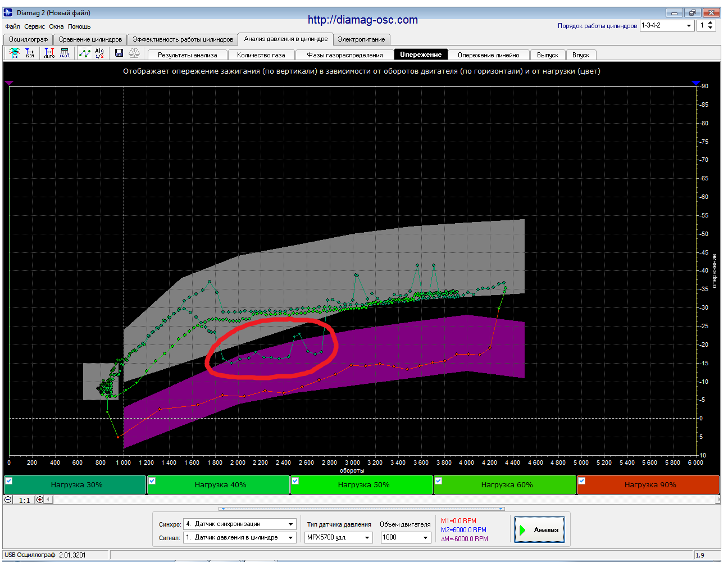This screenshot has width=728, height=562.
Task: Collapse the bottom panel via dotted expander bar
Action: click(362, 509)
